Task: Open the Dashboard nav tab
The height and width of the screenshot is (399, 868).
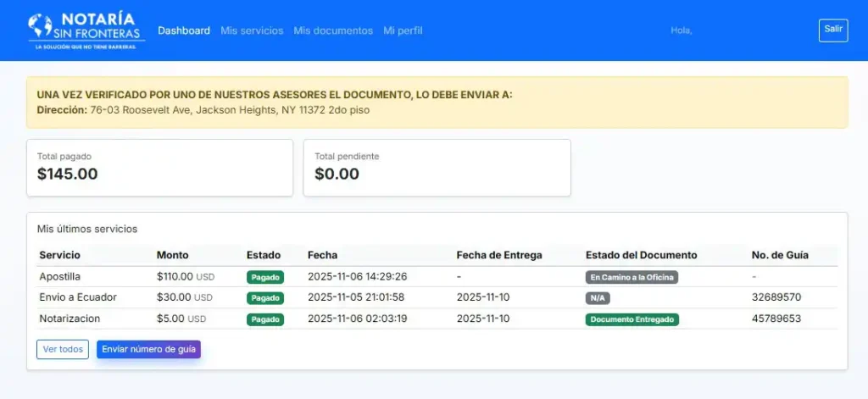Action: click(184, 30)
